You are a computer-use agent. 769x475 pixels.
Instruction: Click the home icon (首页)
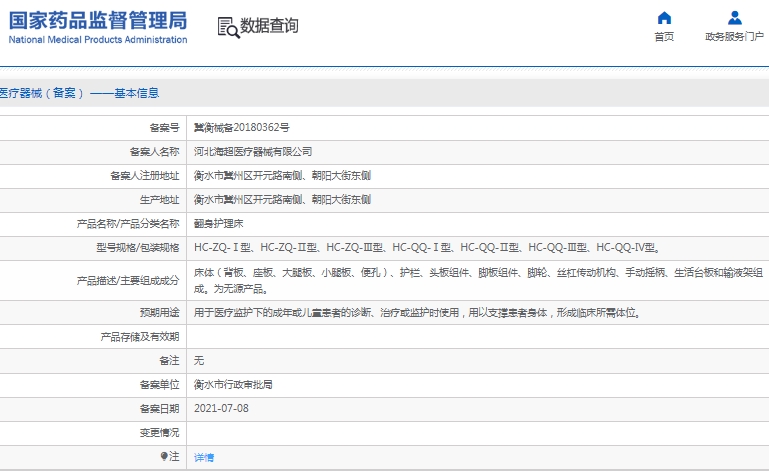click(664, 18)
